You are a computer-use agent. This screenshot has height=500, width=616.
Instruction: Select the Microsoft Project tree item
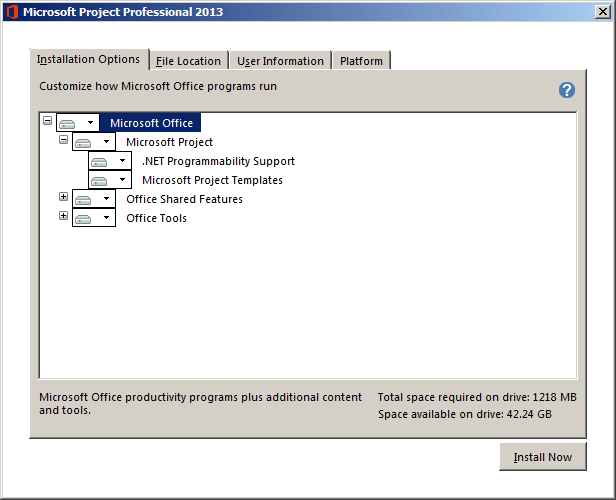pyautogui.click(x=169, y=142)
